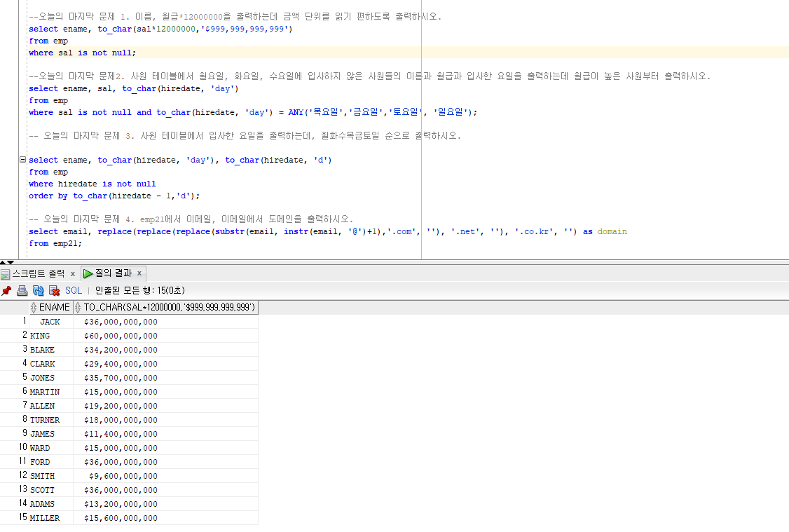Open the SQL link in results toolbar
Screen dimensions: 789x532
(74, 290)
